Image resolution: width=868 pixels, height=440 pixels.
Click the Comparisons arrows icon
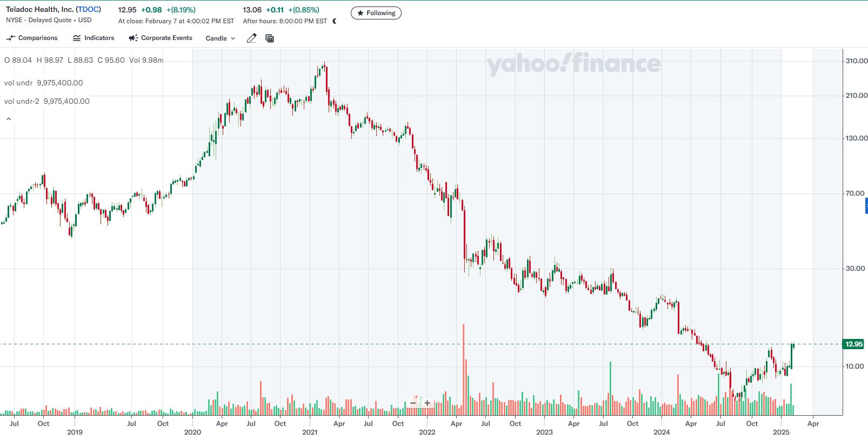tap(10, 38)
